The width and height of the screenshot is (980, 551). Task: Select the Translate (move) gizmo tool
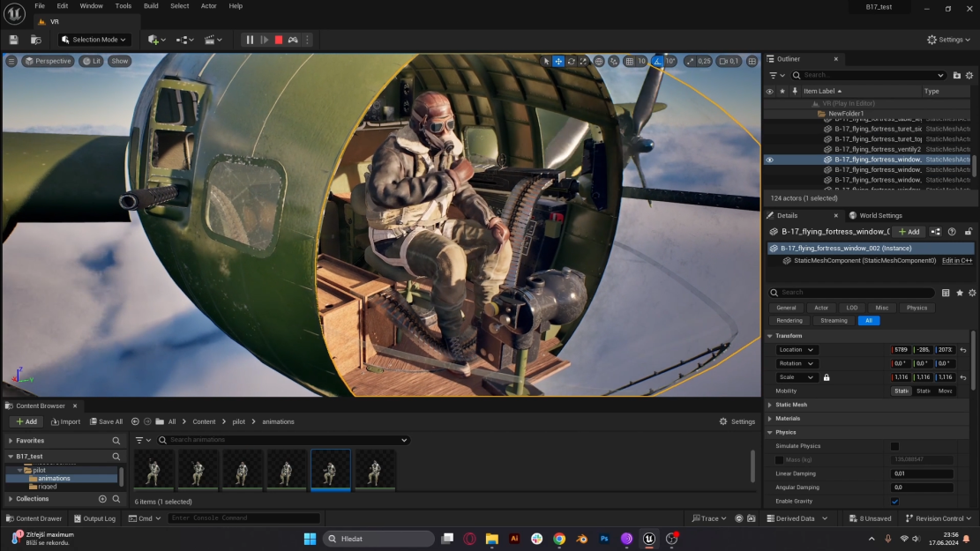558,61
